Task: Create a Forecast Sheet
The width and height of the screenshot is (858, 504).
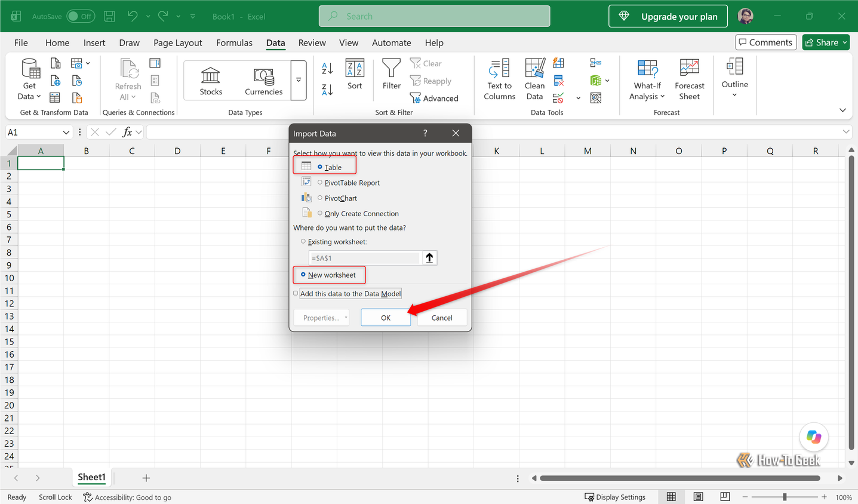Action: point(690,79)
